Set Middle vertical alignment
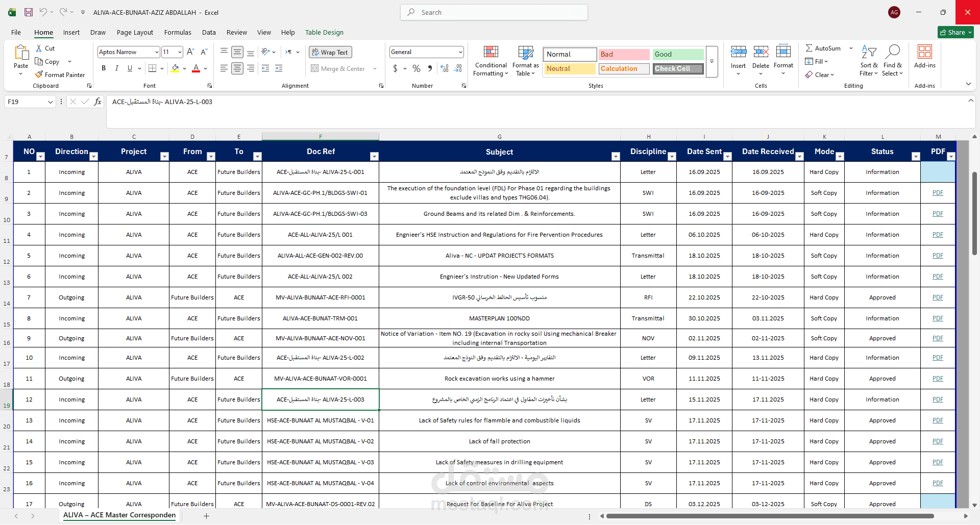 coord(237,52)
